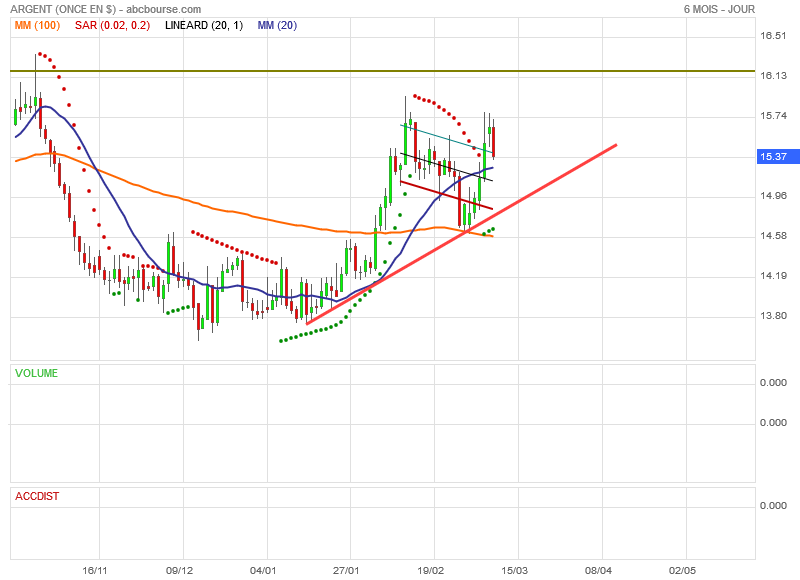Click the chart title 'ARGENT (ONCE EN $) – abcbourse.com'
Screen dimensions: 800x580
tap(106, 9)
